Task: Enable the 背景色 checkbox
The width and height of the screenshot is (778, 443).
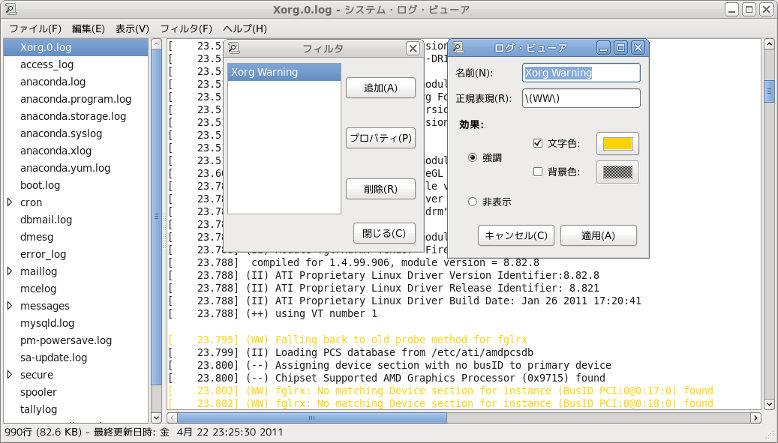Action: 538,172
